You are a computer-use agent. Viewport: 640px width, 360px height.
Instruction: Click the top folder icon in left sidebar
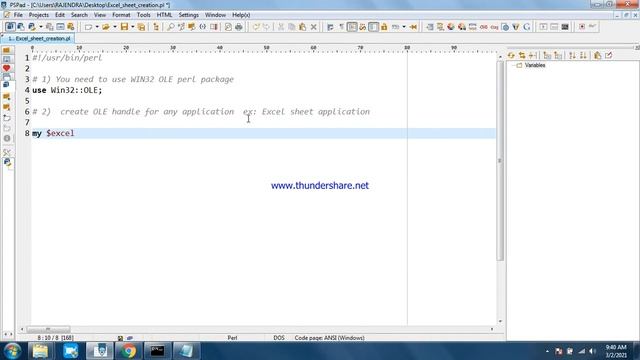click(x=7, y=50)
